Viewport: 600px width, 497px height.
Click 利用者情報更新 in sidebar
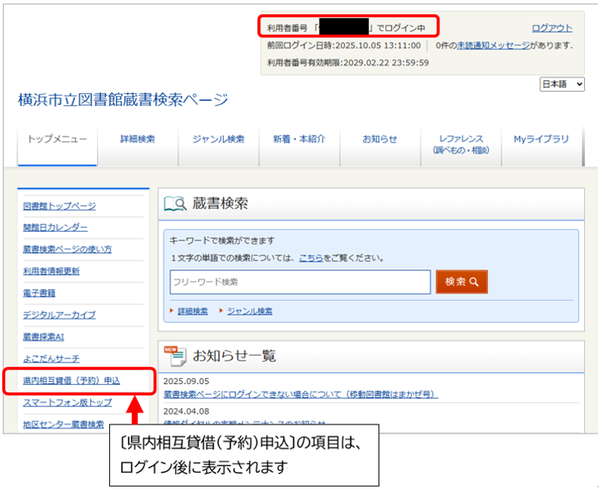coord(51,271)
